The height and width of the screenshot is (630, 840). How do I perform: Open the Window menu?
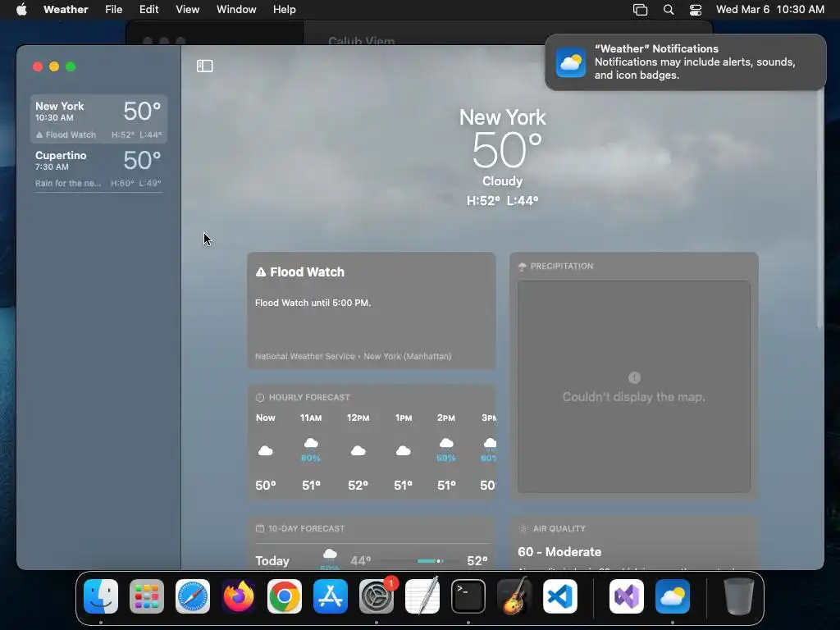click(x=236, y=9)
